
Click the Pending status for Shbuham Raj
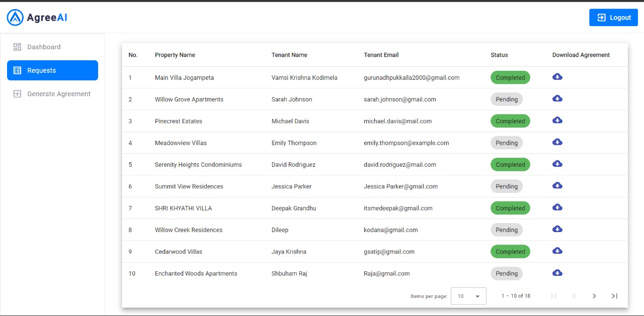coord(507,274)
